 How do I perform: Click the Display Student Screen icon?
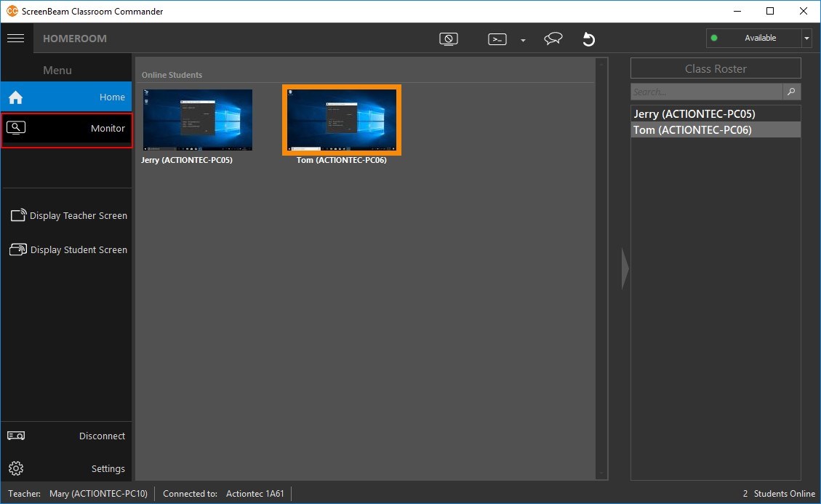[18, 249]
